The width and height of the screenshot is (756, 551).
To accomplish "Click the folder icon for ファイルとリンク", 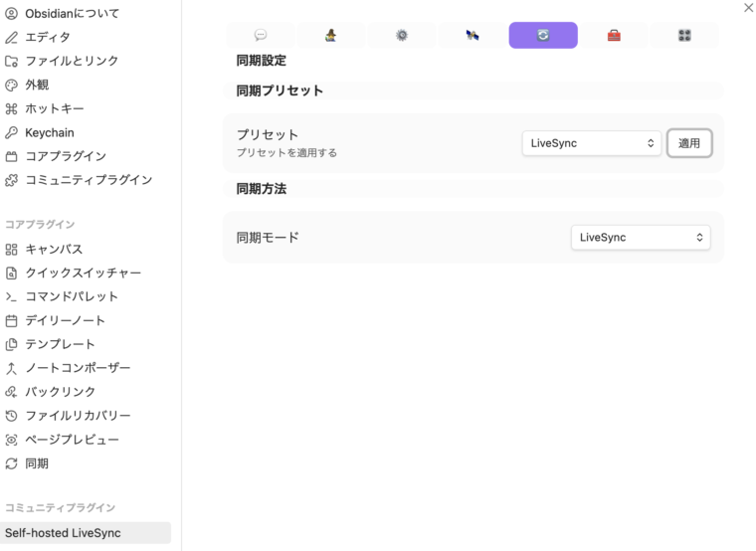I will (11, 62).
